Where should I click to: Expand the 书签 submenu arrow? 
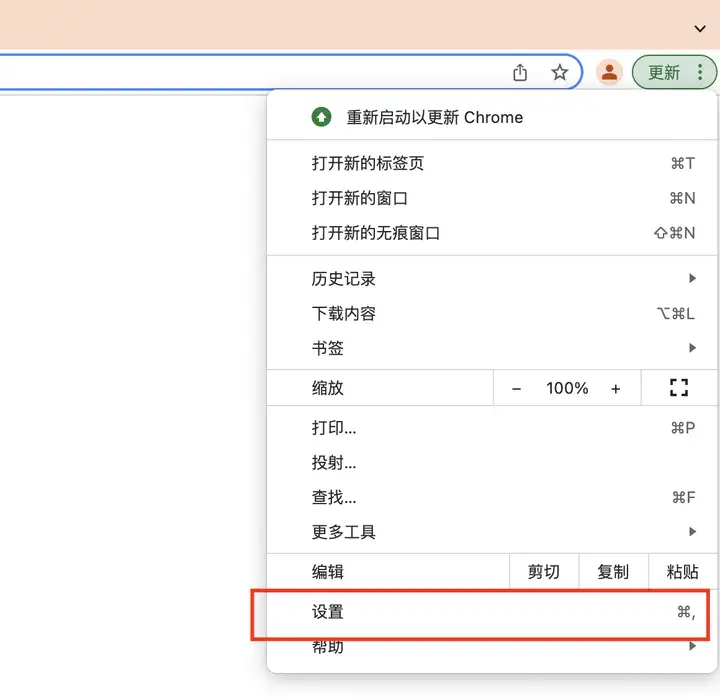click(692, 348)
